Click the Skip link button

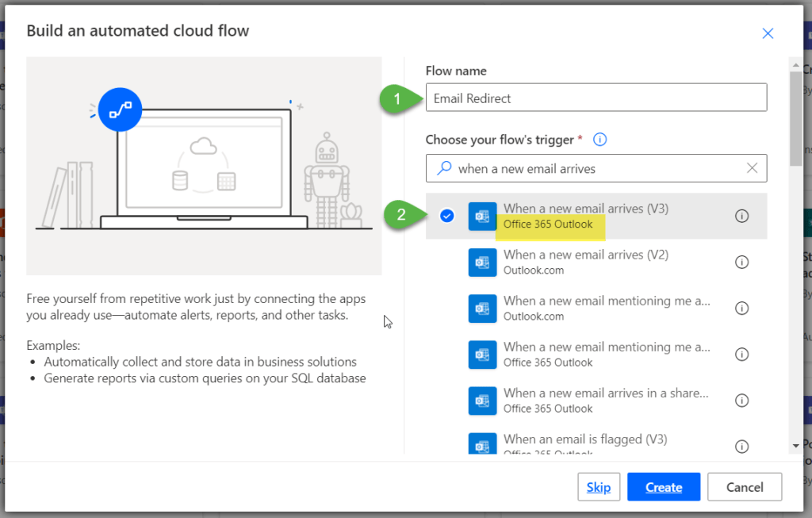[599, 487]
